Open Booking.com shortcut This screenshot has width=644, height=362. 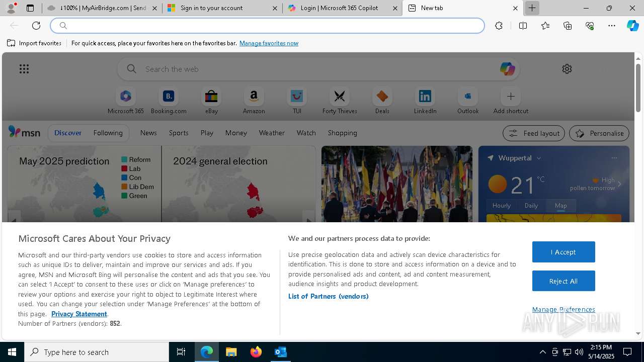(x=169, y=101)
